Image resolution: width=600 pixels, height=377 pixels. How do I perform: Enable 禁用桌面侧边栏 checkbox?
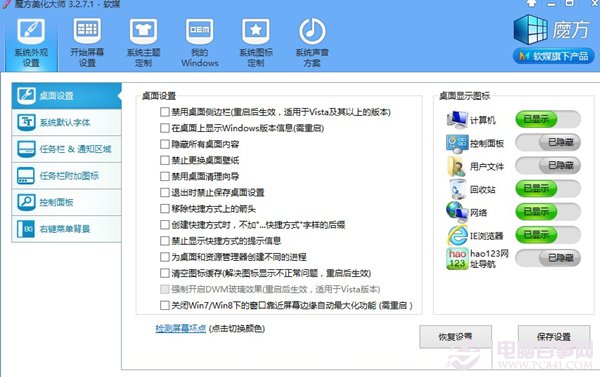pos(165,112)
